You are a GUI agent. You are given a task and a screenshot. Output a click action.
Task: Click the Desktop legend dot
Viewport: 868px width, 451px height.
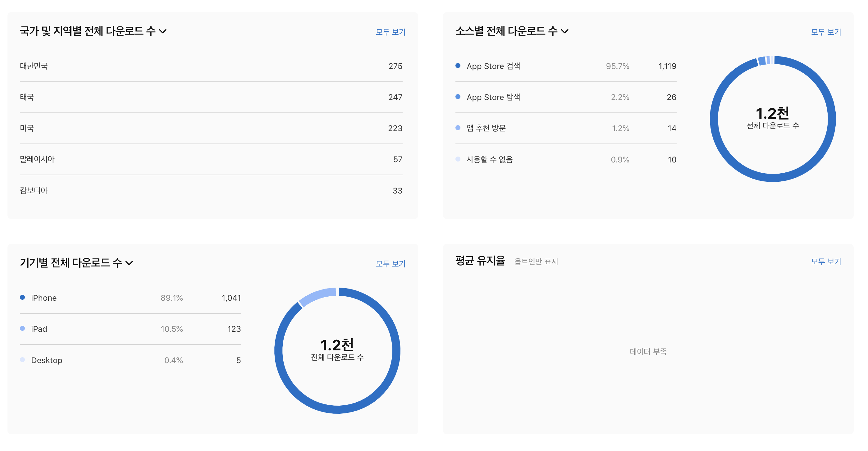click(22, 360)
